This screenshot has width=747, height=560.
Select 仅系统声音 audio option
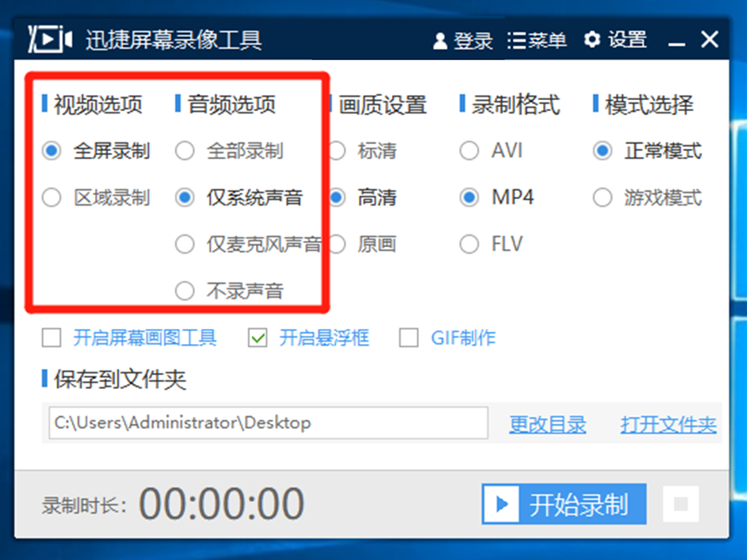click(185, 198)
